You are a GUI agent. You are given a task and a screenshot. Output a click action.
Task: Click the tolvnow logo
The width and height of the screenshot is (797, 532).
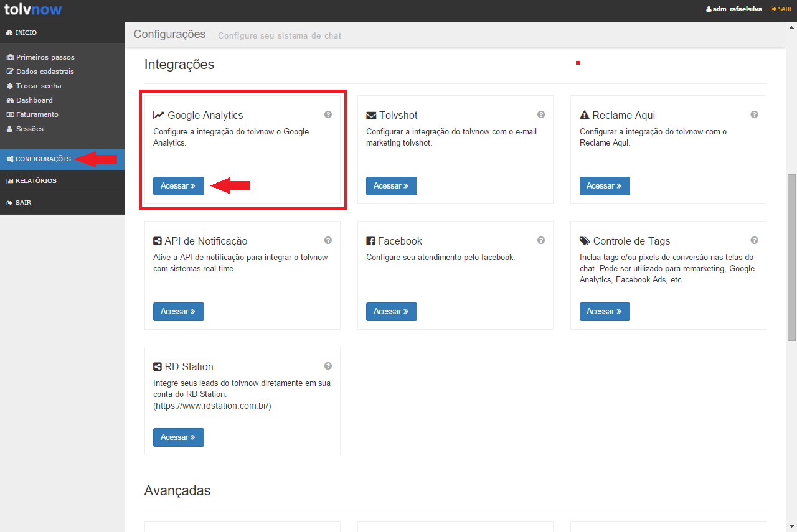pyautogui.click(x=33, y=9)
